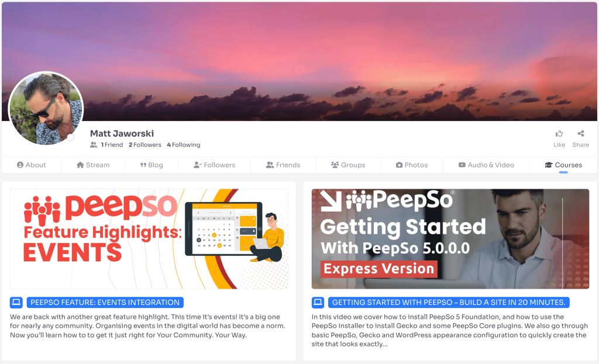The width and height of the screenshot is (599, 364).
Task: Open the 2 Followers link
Action: pyautogui.click(x=145, y=145)
